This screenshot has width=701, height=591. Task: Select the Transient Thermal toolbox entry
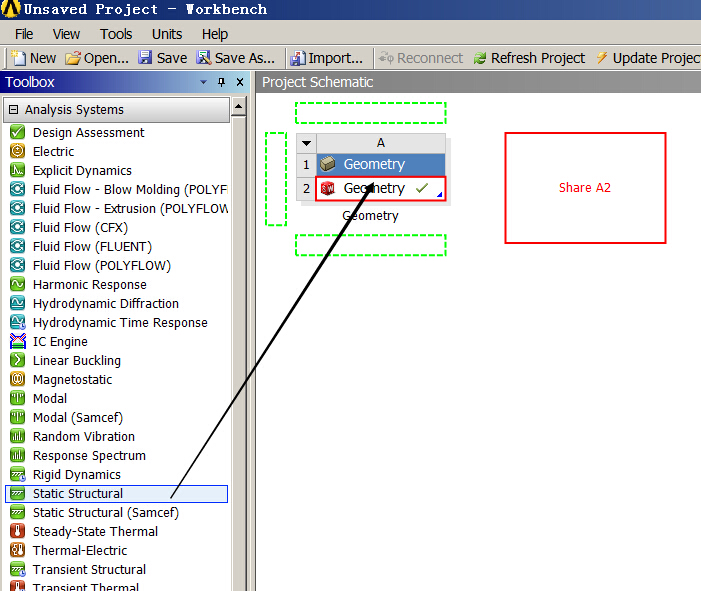point(85,587)
